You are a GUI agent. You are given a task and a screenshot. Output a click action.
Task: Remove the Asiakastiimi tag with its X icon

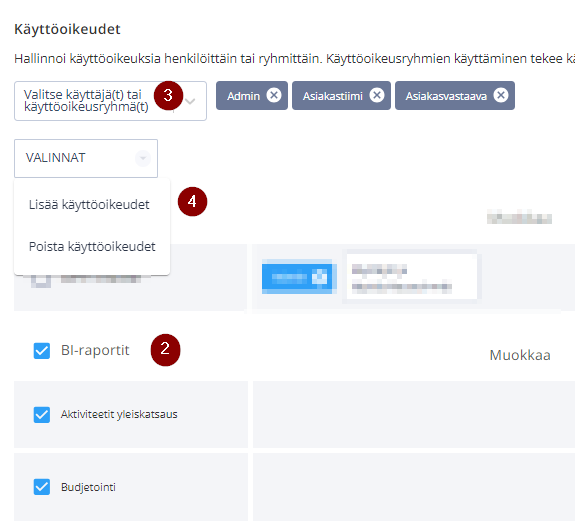pos(377,95)
